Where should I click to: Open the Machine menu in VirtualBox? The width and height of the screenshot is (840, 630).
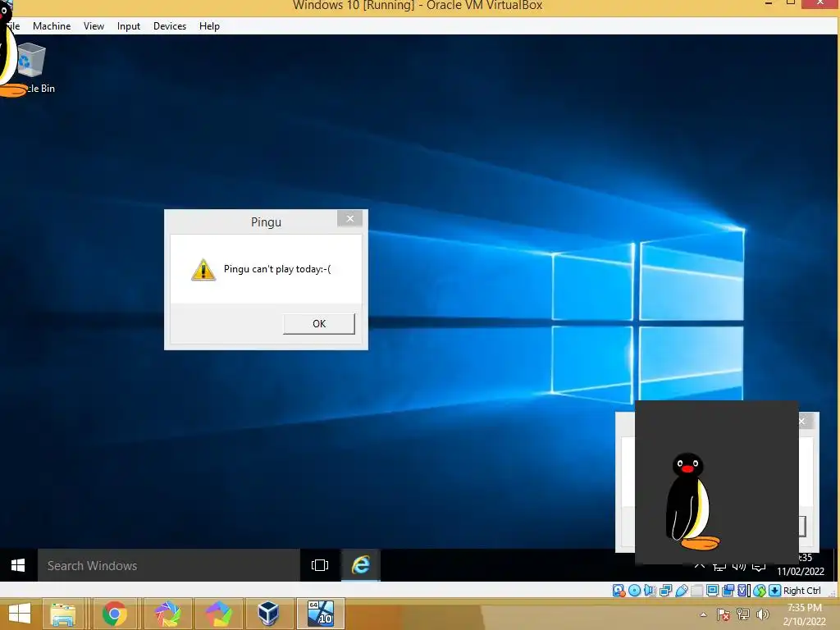click(x=52, y=25)
